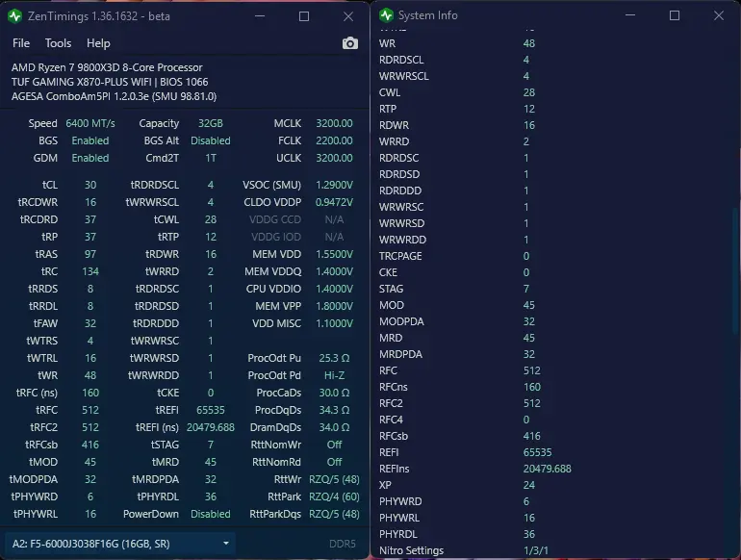Click the FCLK 2200.00 value
The width and height of the screenshot is (741, 560).
334,140
